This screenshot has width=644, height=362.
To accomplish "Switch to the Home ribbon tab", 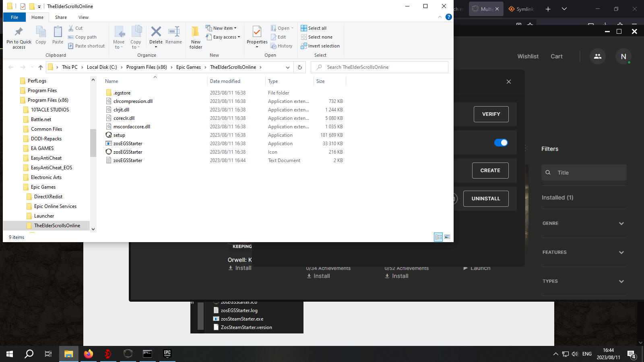I will click(x=37, y=17).
